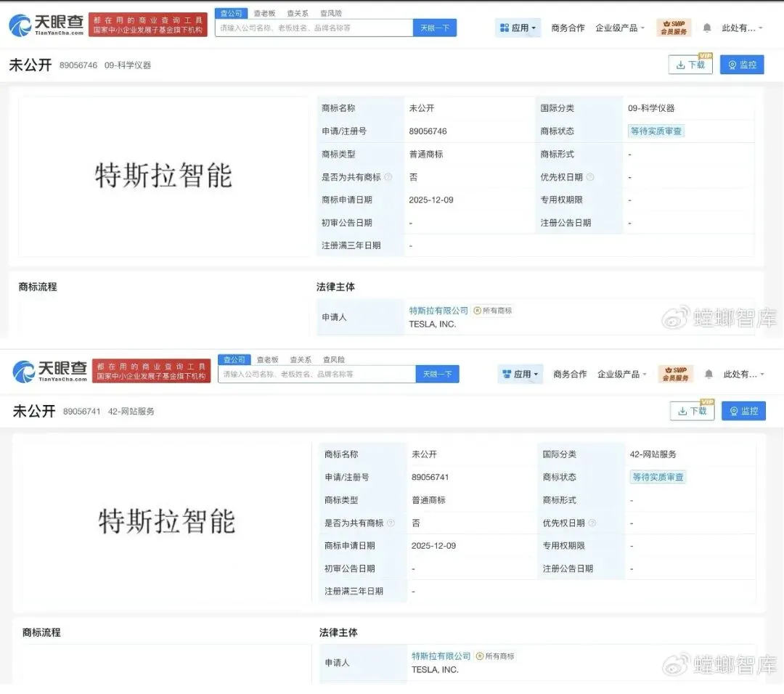
Task: Click help icon beside 优先权日期 for 89056746
Action: click(x=590, y=177)
